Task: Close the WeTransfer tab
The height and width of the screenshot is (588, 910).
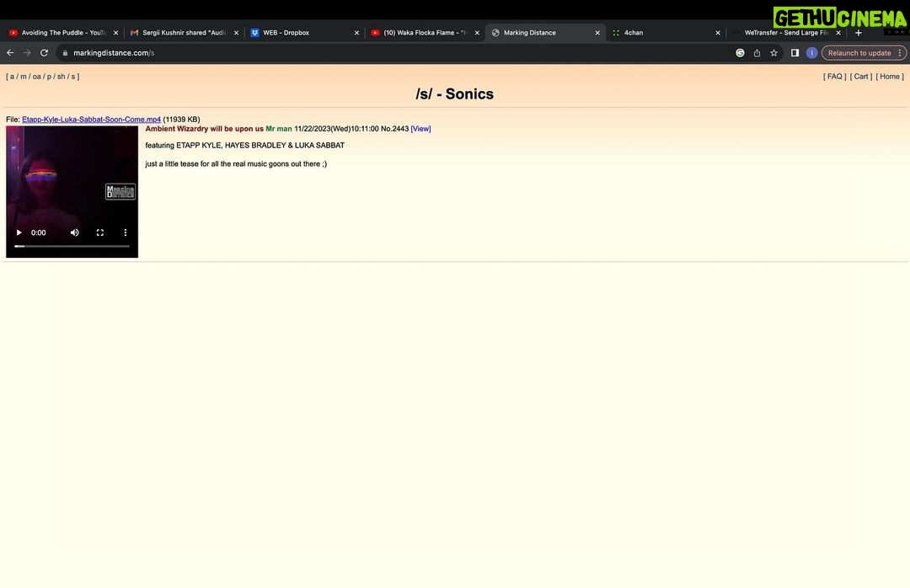Action: coord(838,33)
